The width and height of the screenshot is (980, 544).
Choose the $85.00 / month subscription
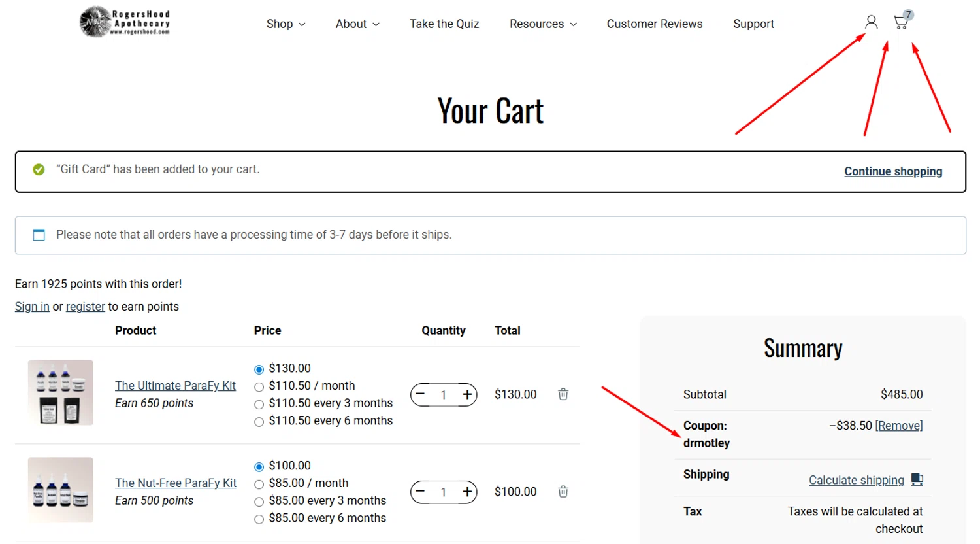point(259,484)
